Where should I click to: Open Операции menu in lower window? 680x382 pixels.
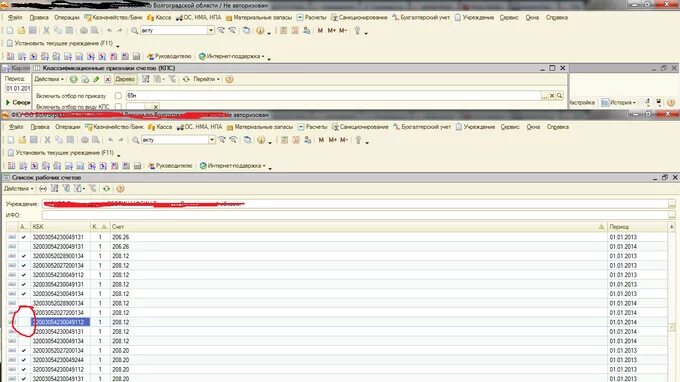tap(68, 127)
